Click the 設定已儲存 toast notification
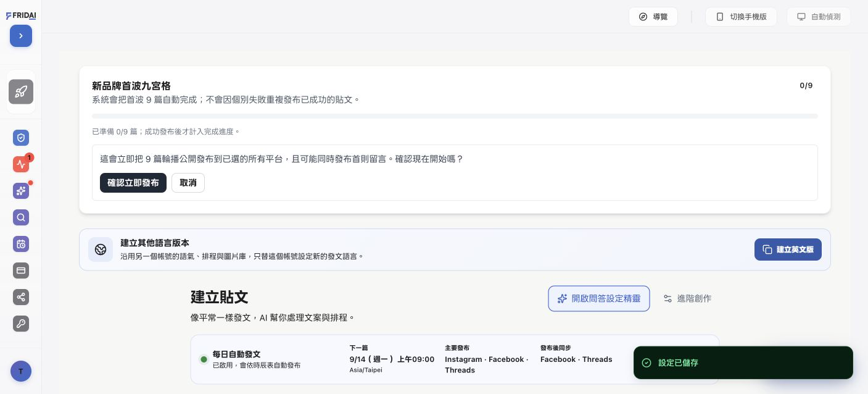This screenshot has height=394, width=868. coord(743,363)
